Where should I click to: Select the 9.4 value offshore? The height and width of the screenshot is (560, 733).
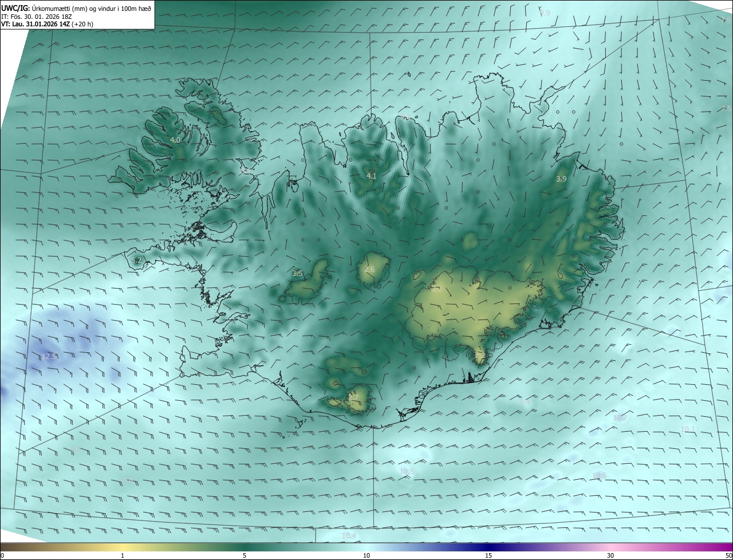[525, 403]
